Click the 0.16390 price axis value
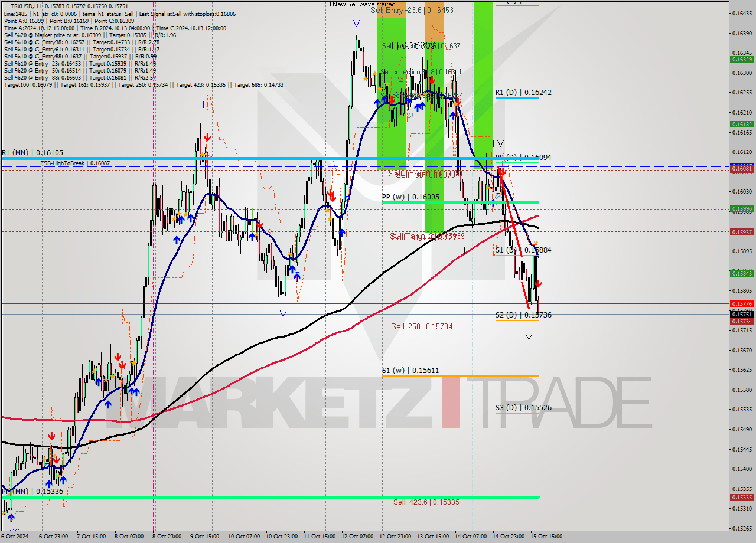Screen dimensions: 756x543 (x=742, y=33)
